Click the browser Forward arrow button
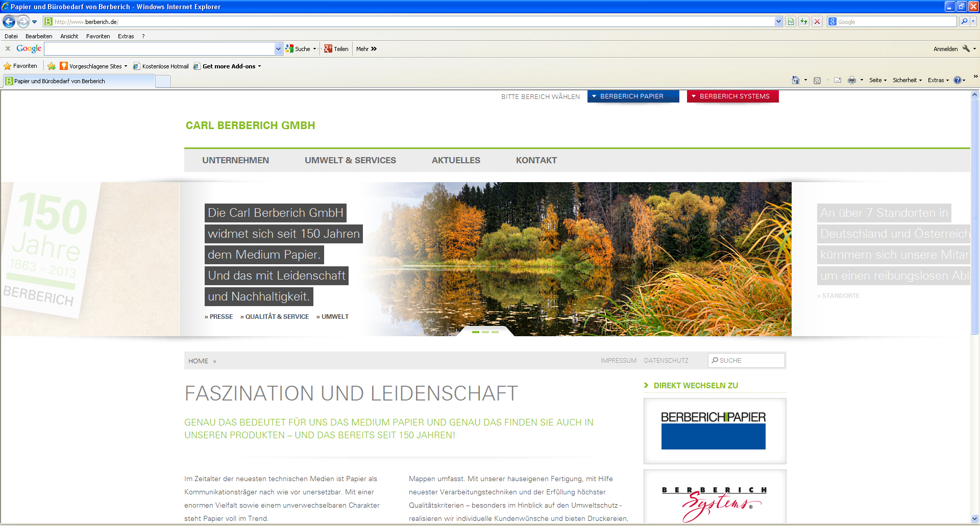Viewport: 980px width, 526px height. (23, 21)
